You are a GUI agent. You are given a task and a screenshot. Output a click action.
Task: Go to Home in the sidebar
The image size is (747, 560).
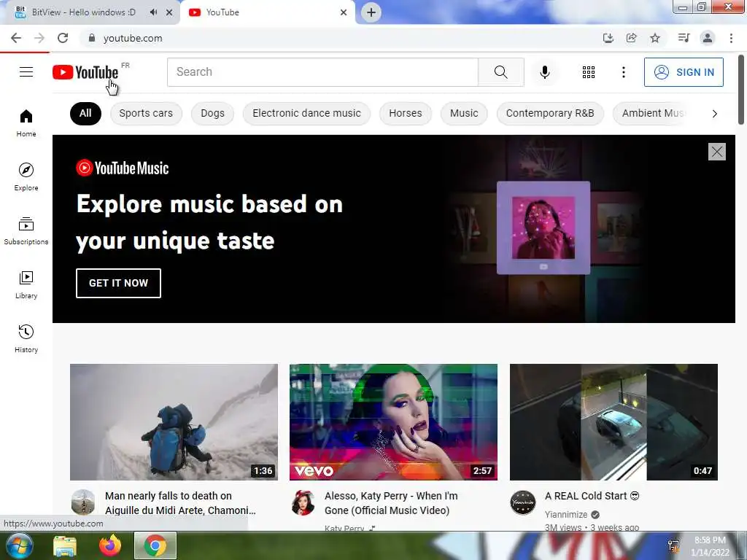coord(26,122)
